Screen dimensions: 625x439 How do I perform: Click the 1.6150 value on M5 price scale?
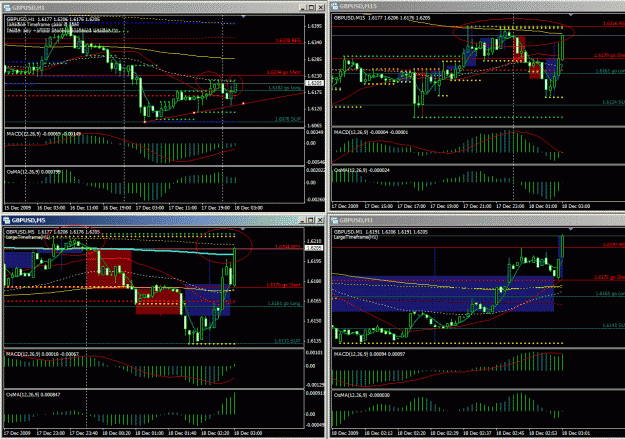(x=314, y=321)
